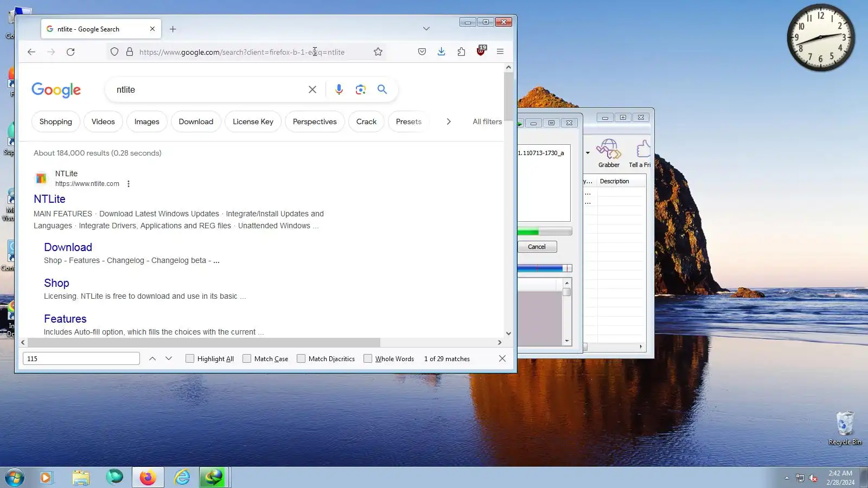This screenshot has width=868, height=488.
Task: Select the Presets filter chip
Action: point(409,121)
